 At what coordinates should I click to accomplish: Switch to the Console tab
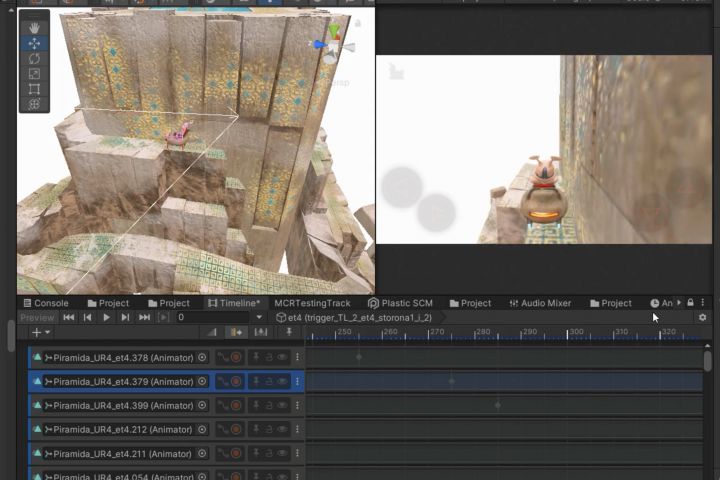(44, 303)
